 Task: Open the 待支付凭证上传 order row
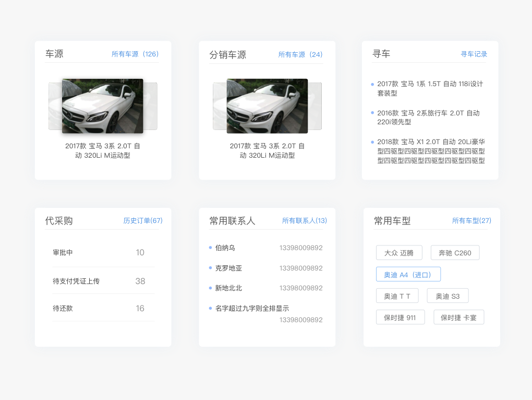103,281
